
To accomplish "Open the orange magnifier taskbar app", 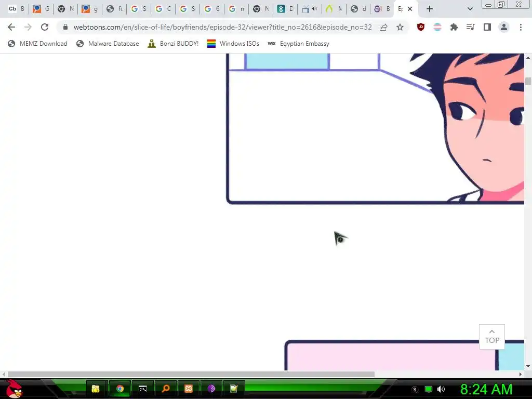I will click(166, 389).
